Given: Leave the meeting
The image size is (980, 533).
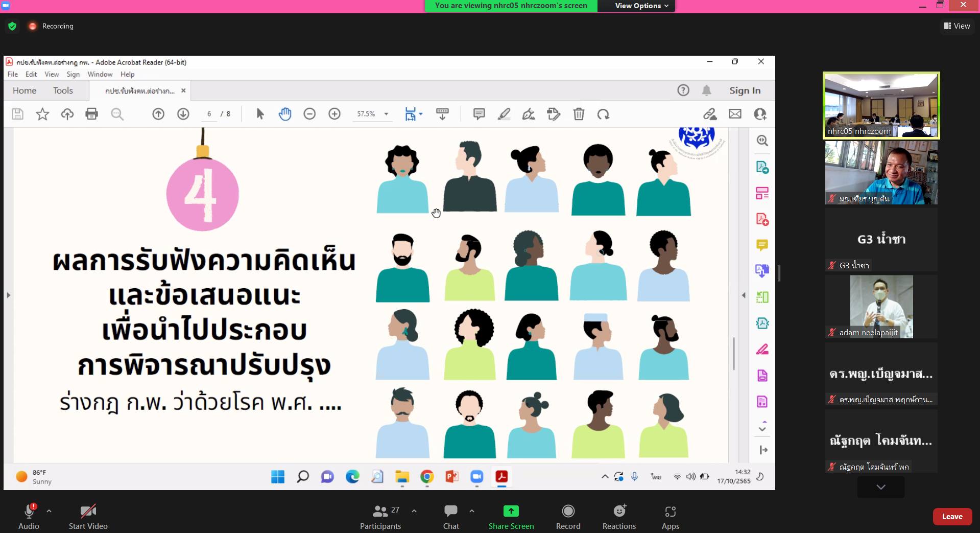Looking at the screenshot, I should point(952,517).
